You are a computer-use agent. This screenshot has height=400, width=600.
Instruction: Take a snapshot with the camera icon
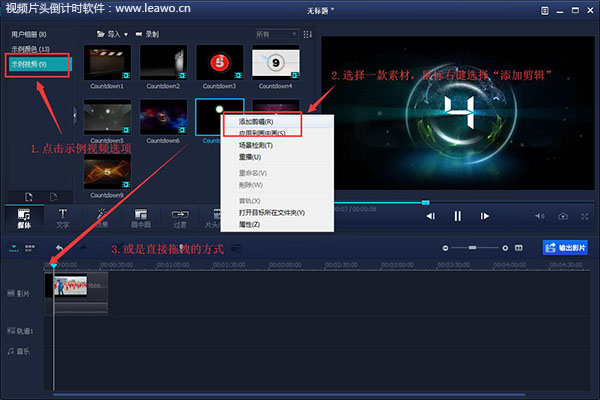point(563,216)
